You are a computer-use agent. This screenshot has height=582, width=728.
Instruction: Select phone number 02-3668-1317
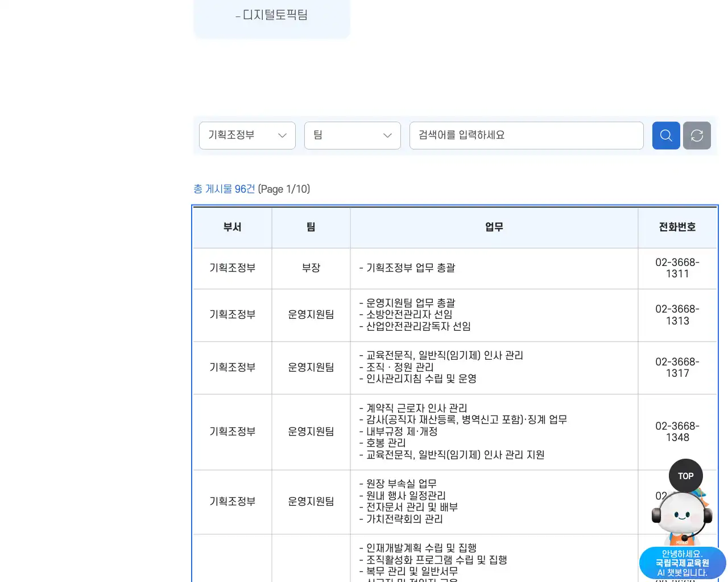[677, 367]
